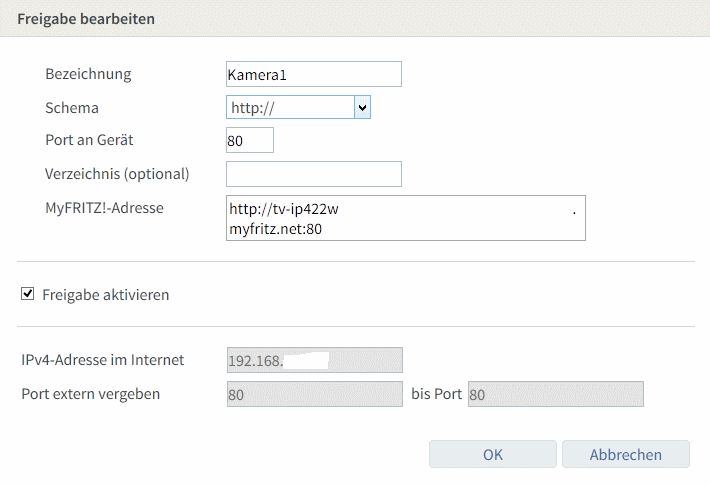Viewport: 710px width, 485px height.
Task: Select the Port extern vergeben start field
Action: (x=314, y=394)
